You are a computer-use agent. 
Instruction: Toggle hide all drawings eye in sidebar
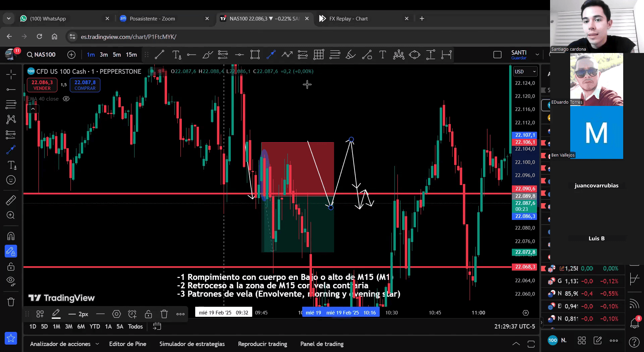pos(11,281)
